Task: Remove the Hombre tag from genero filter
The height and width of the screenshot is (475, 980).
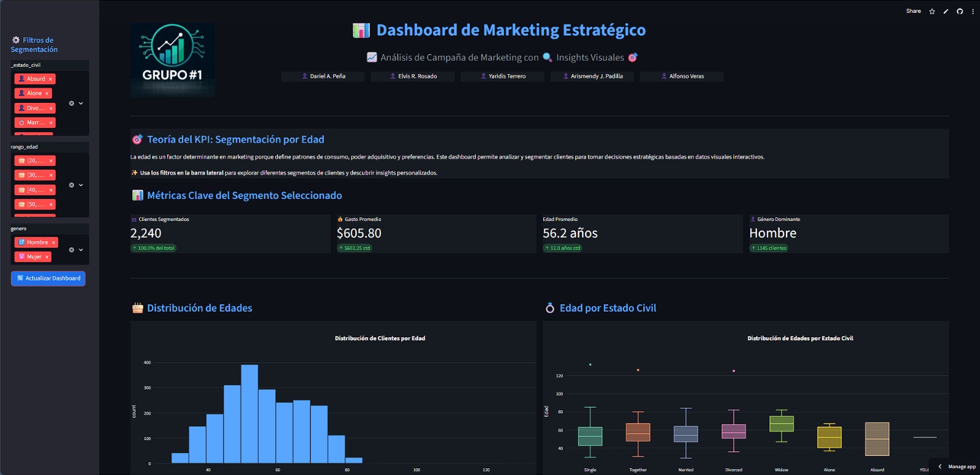Action: 53,242
